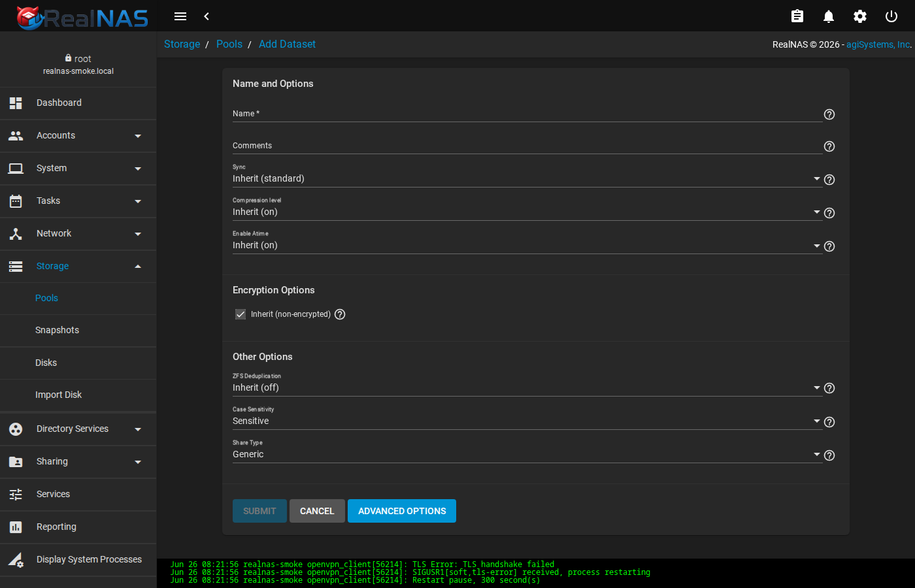This screenshot has height=588, width=915.
Task: Show help for the Sync option
Action: tap(829, 180)
